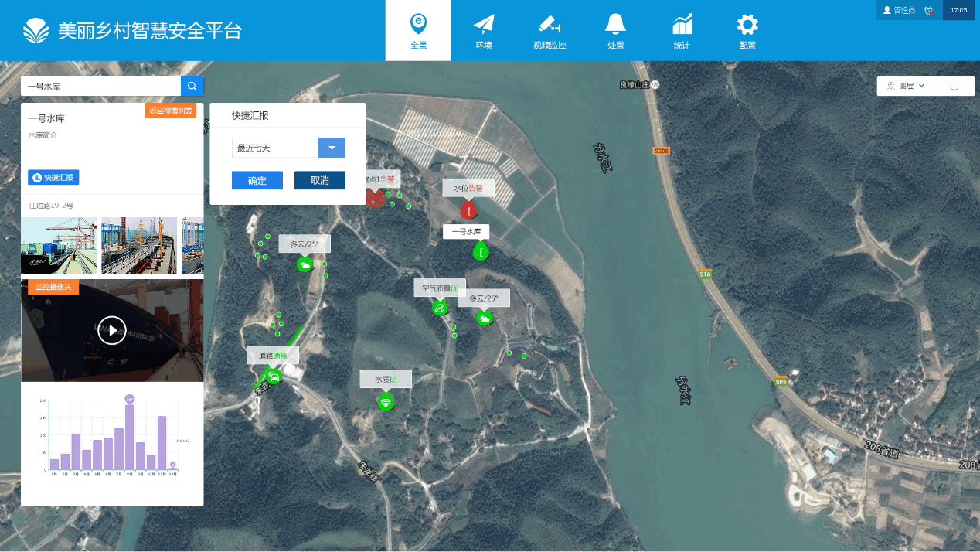Click the 快捷汇报 quick report button

pyautogui.click(x=53, y=178)
